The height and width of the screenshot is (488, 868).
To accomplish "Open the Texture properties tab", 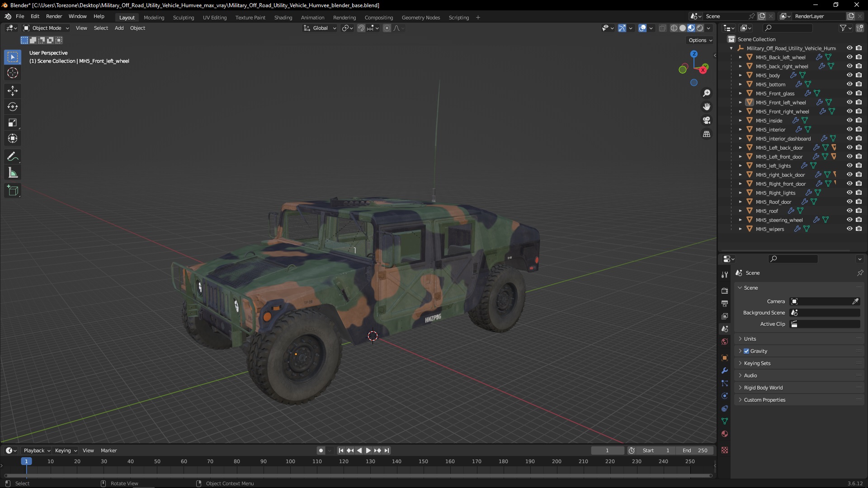I will [x=725, y=450].
